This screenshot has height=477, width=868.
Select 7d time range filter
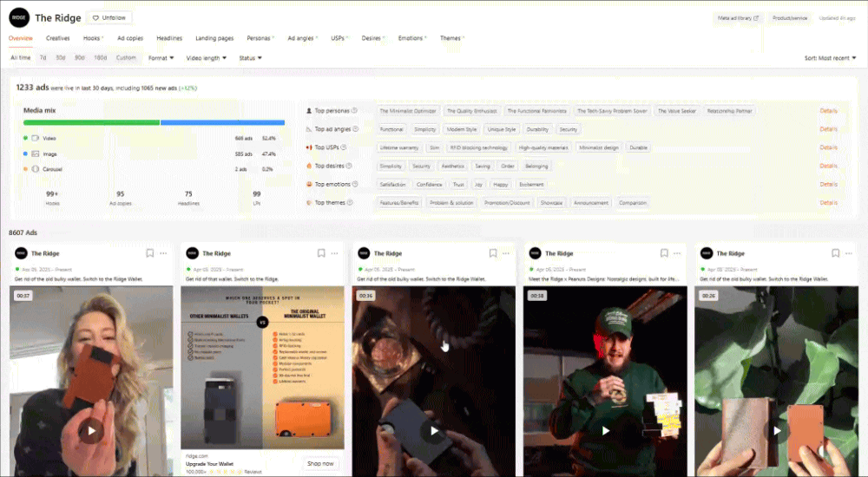click(x=43, y=57)
